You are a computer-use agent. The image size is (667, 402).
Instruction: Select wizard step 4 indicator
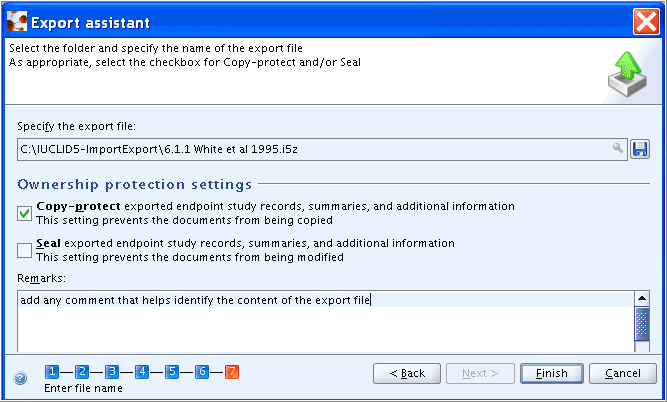pyautogui.click(x=142, y=372)
